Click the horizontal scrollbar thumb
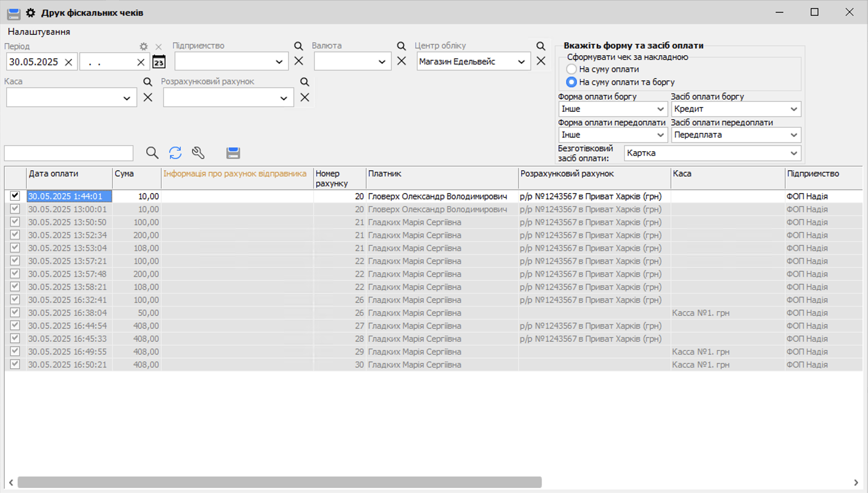The image size is (868, 493). (279, 482)
